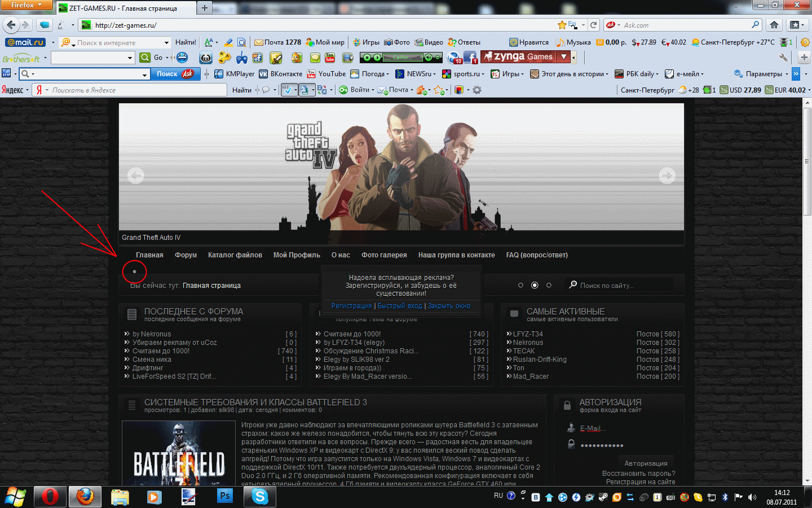Open KMPlayer toolbar shortcut
812x508 pixels.
click(x=235, y=74)
